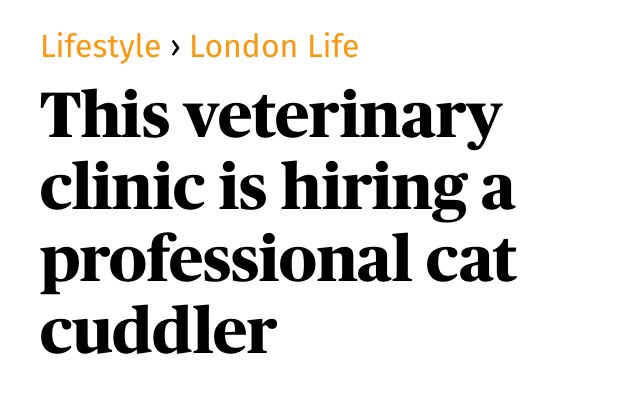Click the first line "This veterinary" of the headline
The image size is (640, 406).
(270, 117)
